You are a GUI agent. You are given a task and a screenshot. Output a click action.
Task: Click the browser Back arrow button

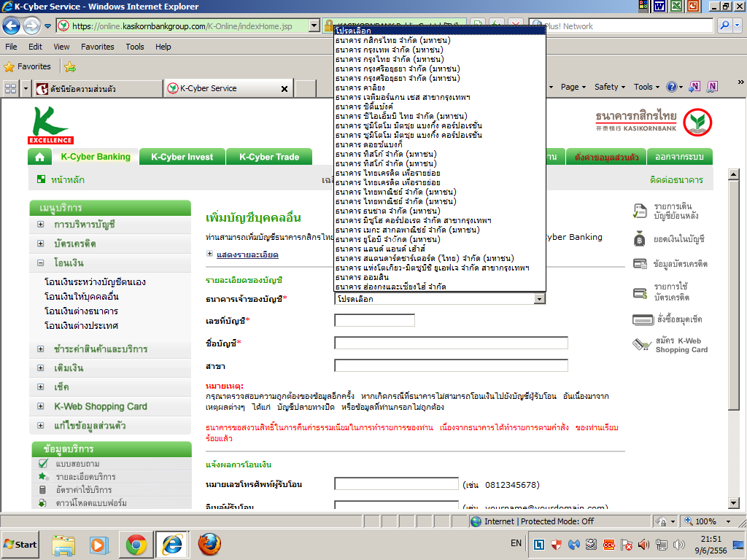click(x=12, y=26)
